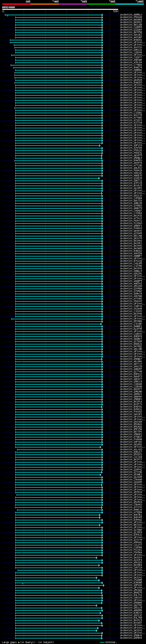The image size is (146, 644).
Task: Select hit UniRef100_A8MRL0
Action: point(131,15)
